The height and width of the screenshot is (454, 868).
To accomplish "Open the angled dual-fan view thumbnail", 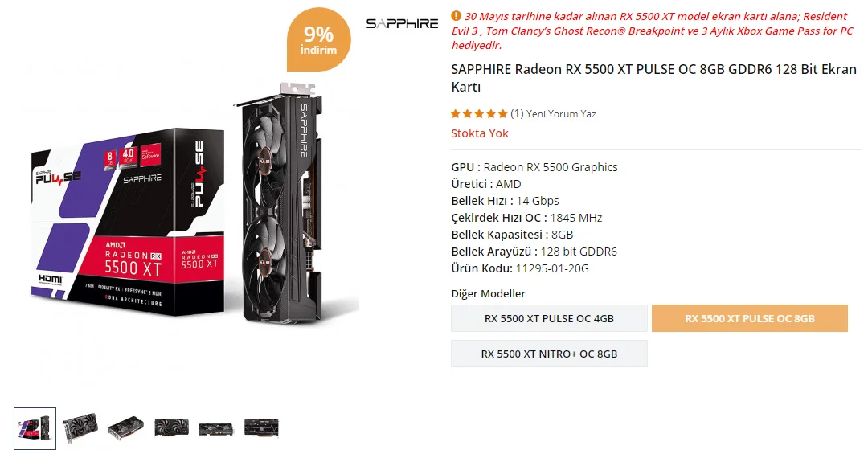I will [80, 427].
